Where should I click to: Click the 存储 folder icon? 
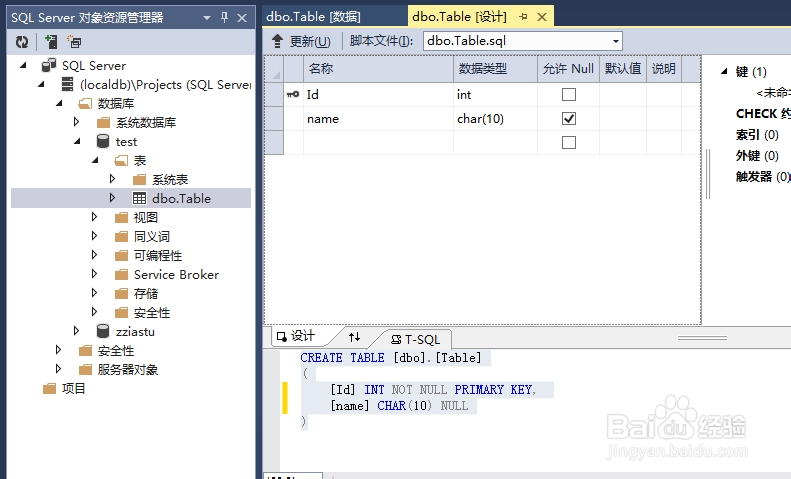coord(122,293)
